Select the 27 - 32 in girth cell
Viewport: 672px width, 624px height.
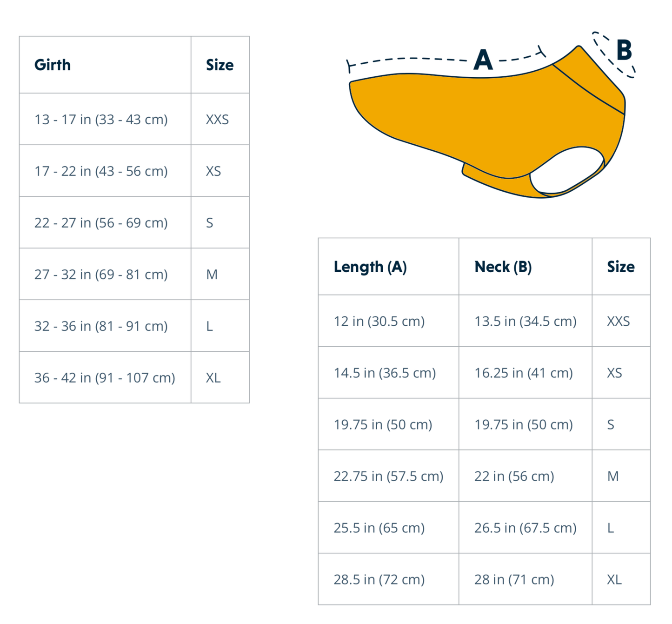point(101,275)
